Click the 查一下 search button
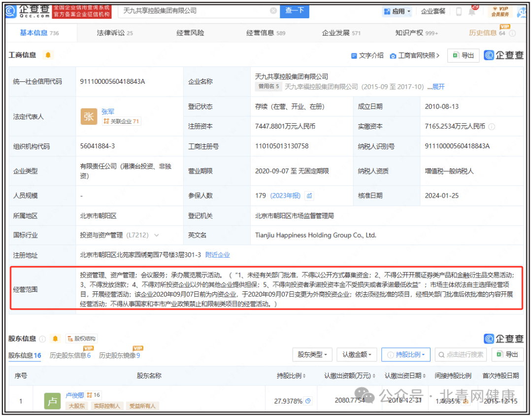The image size is (532, 417). tap(294, 11)
